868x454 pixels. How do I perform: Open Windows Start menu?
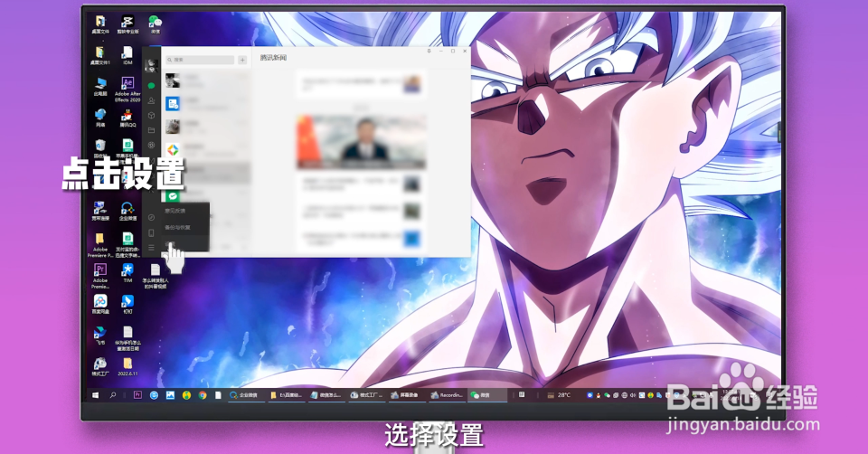click(x=95, y=395)
